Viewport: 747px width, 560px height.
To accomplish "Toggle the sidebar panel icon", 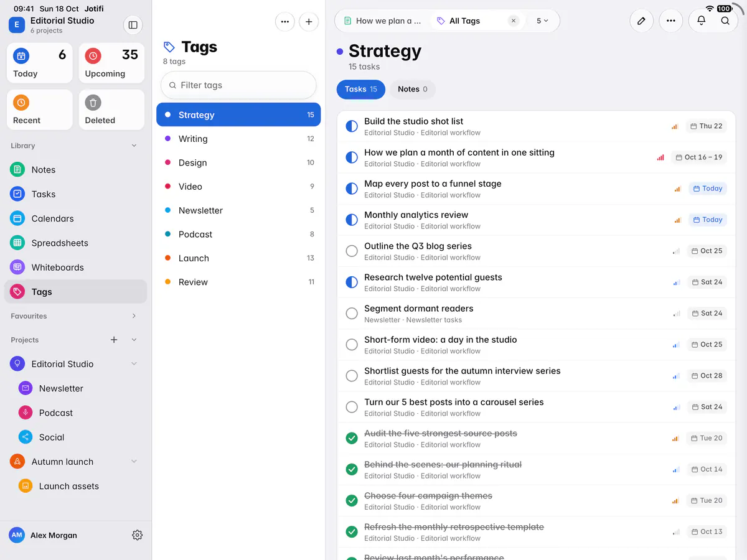I will 133,25.
